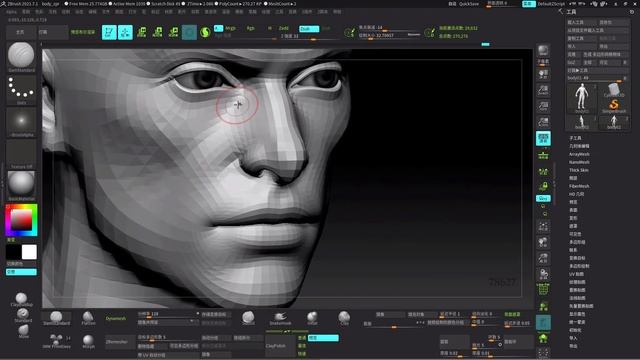
Task: Click the 载入工具 load tool button
Action: pos(580,22)
